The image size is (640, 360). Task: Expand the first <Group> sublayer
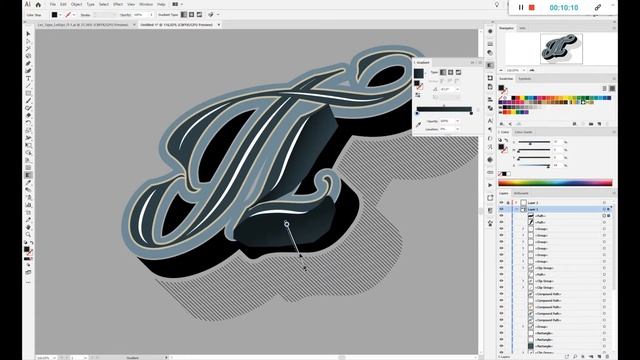click(523, 229)
